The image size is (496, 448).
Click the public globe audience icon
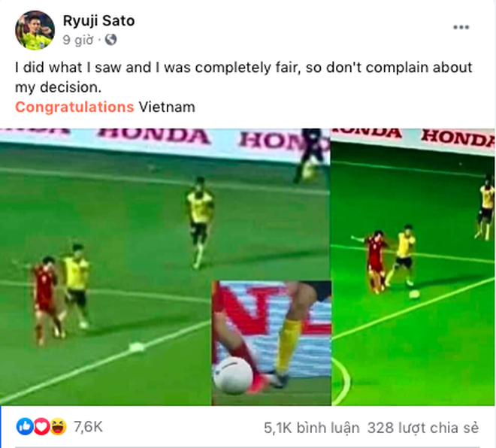click(x=110, y=40)
